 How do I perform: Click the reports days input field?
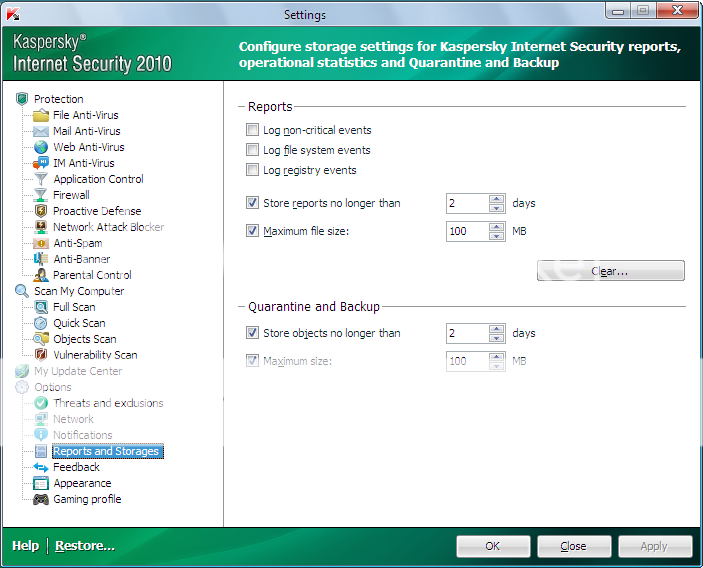(x=467, y=203)
